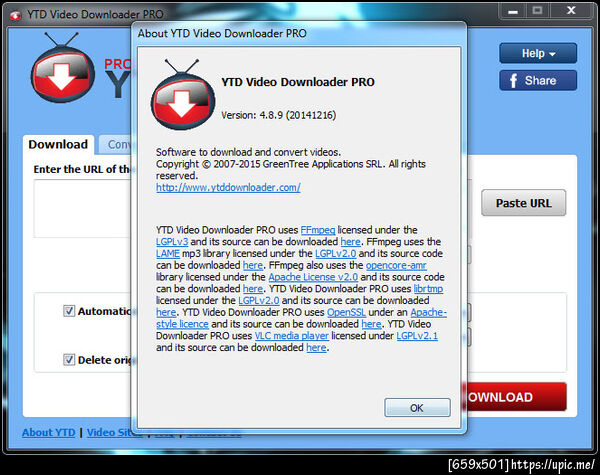Click the YTD logo in About dialog
This screenshot has width=600, height=475.
click(x=183, y=95)
